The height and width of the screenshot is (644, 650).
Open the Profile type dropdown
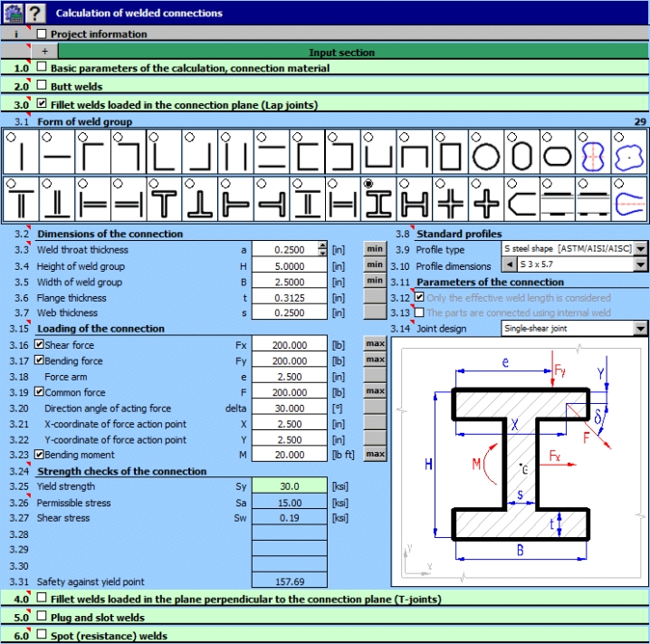pyautogui.click(x=641, y=249)
